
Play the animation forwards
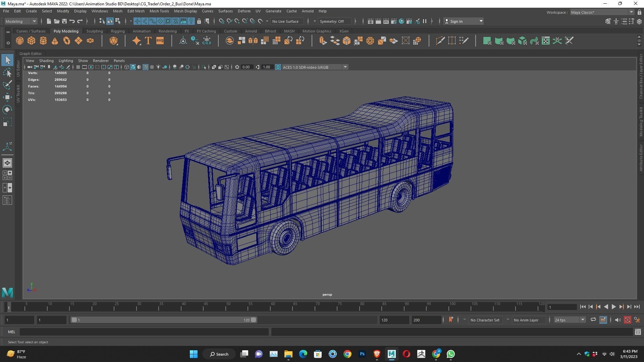pyautogui.click(x=613, y=307)
